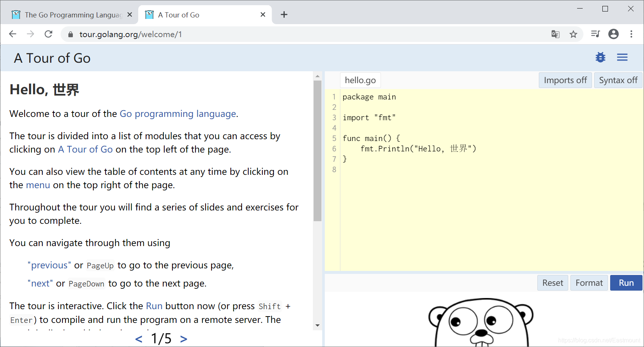Screen dimensions: 644x347
Task: Click code line "func main() {"
Action: tap(371, 138)
